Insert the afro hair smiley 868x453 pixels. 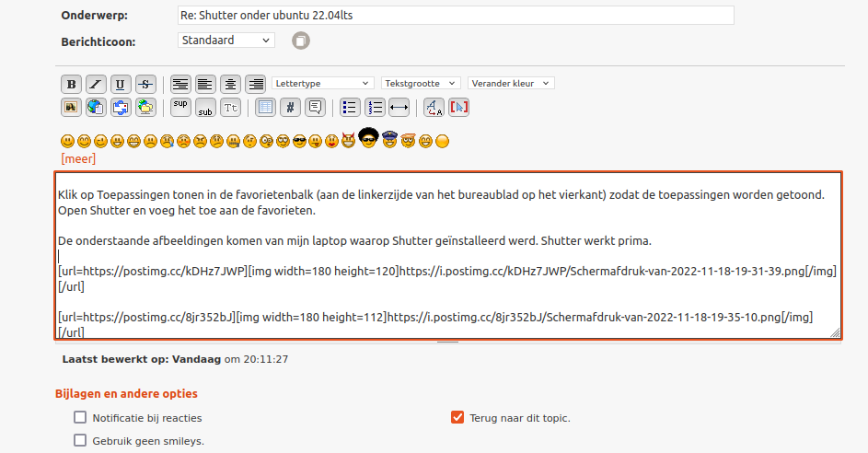click(369, 137)
